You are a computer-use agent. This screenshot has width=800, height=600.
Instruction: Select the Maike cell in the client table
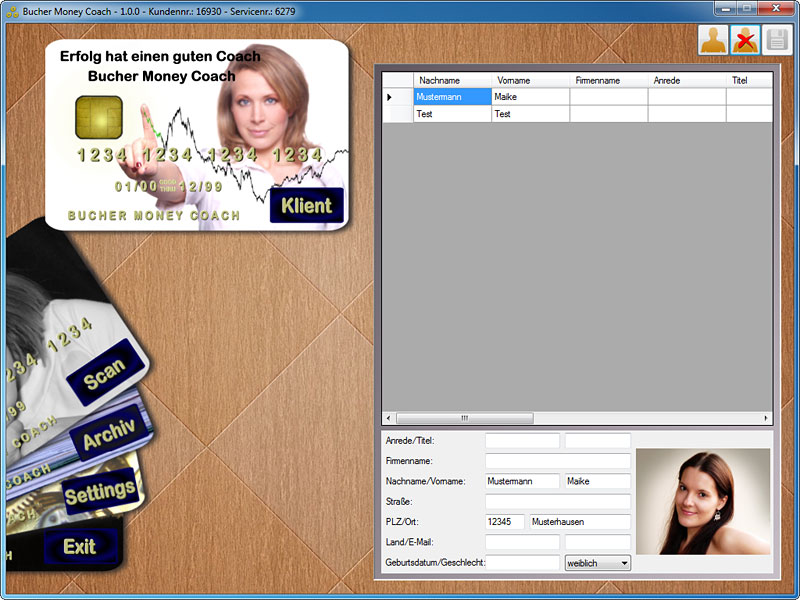(531, 97)
